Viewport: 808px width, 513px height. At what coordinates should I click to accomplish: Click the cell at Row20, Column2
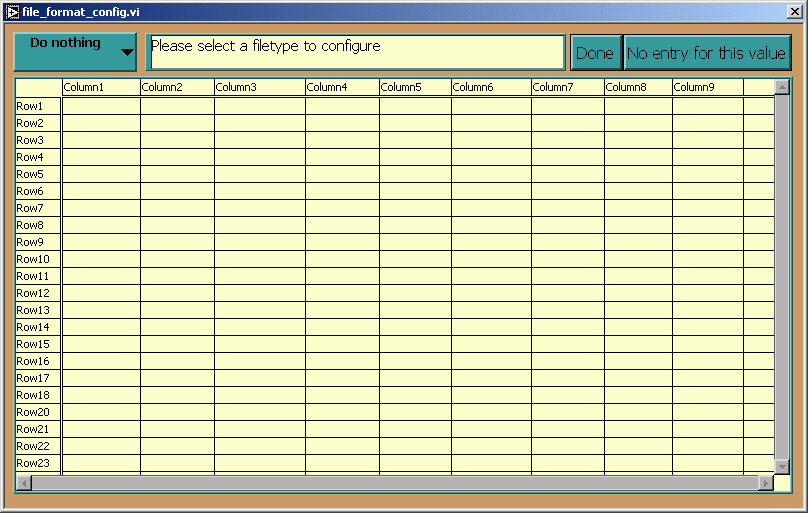point(177,412)
